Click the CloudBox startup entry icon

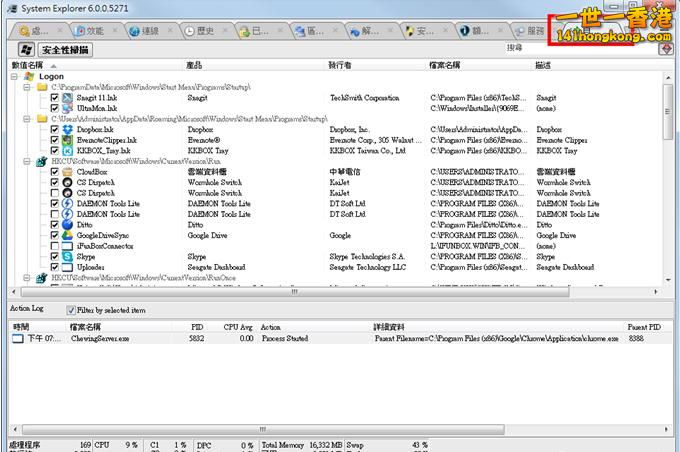[x=68, y=172]
